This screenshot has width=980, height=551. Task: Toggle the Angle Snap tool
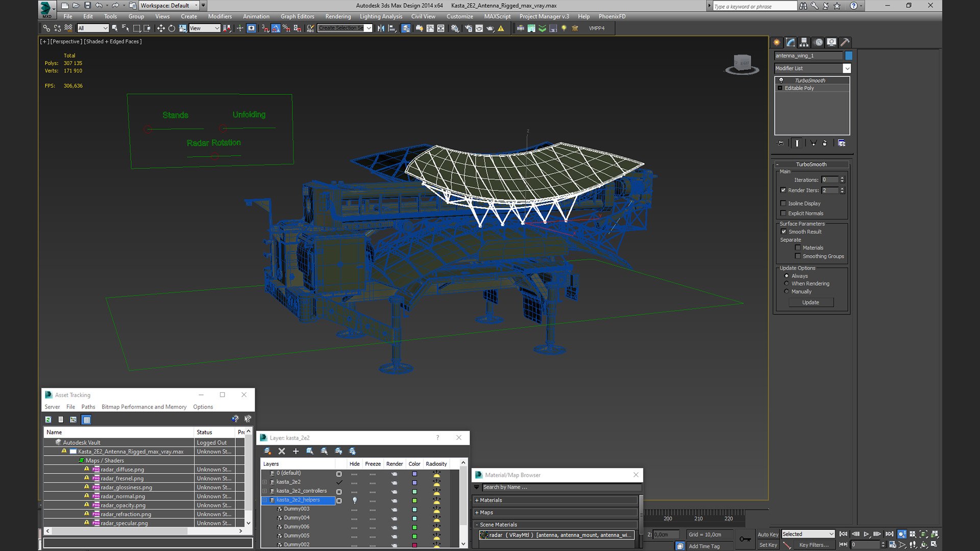(x=276, y=29)
